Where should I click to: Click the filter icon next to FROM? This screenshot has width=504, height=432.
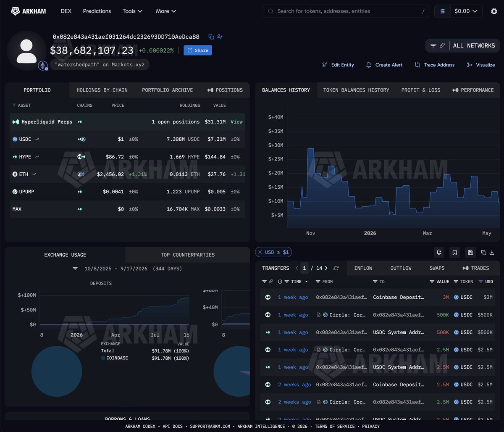pos(318,282)
